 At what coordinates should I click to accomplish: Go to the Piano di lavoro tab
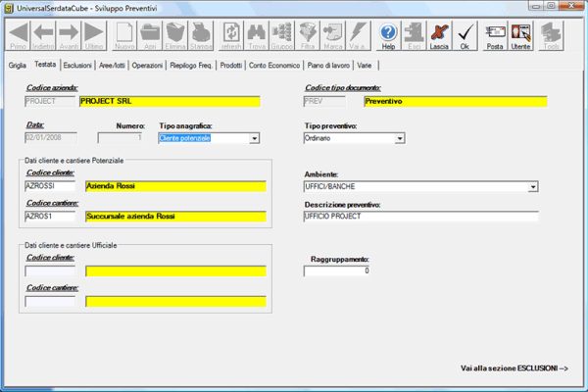pos(328,65)
